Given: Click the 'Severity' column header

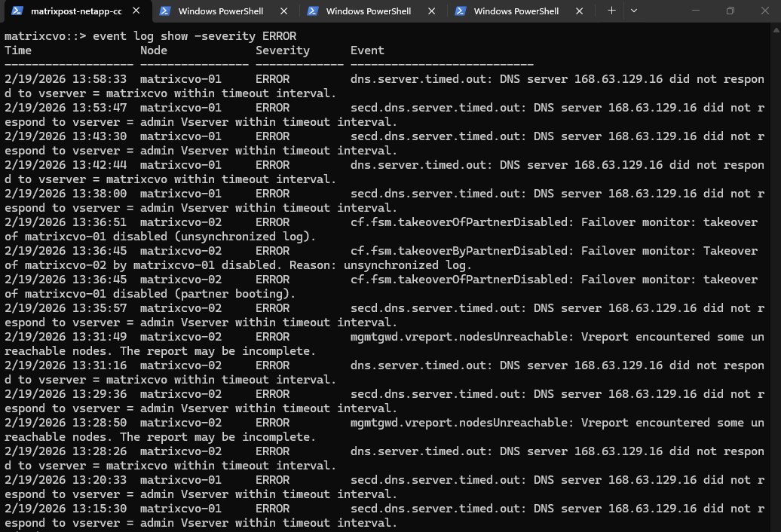Looking at the screenshot, I should pos(283,50).
